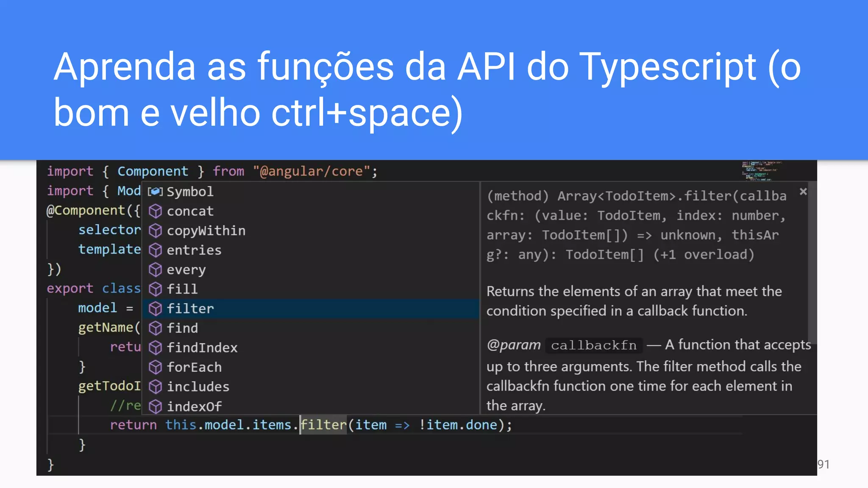Click the selector property in code
868x488 pixels.
(x=109, y=230)
